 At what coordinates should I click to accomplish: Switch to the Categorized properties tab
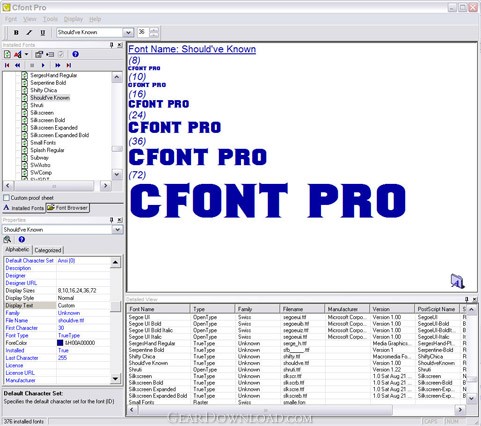(x=48, y=250)
